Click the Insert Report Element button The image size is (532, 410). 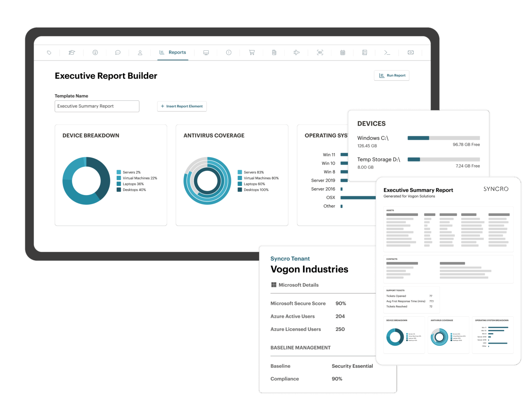coord(182,106)
